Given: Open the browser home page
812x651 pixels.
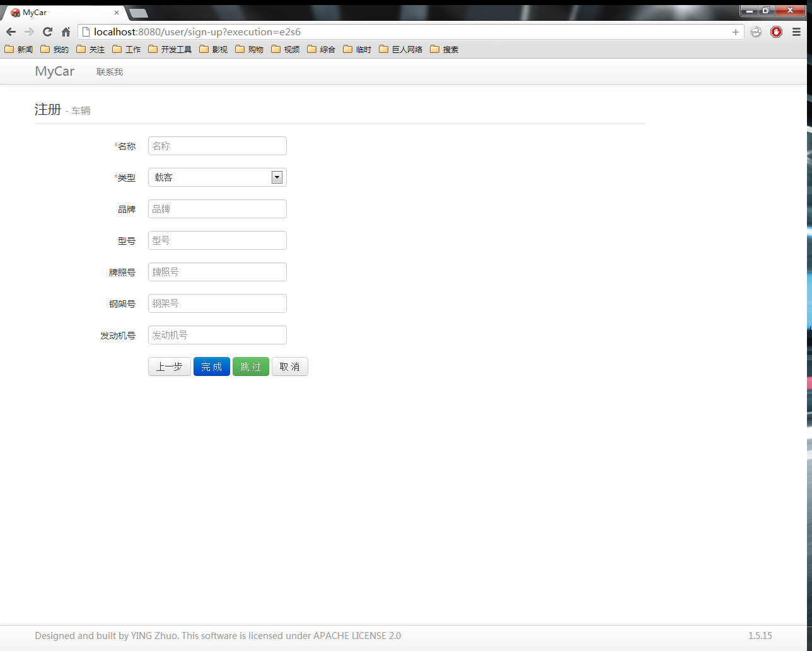Looking at the screenshot, I should pyautogui.click(x=66, y=32).
